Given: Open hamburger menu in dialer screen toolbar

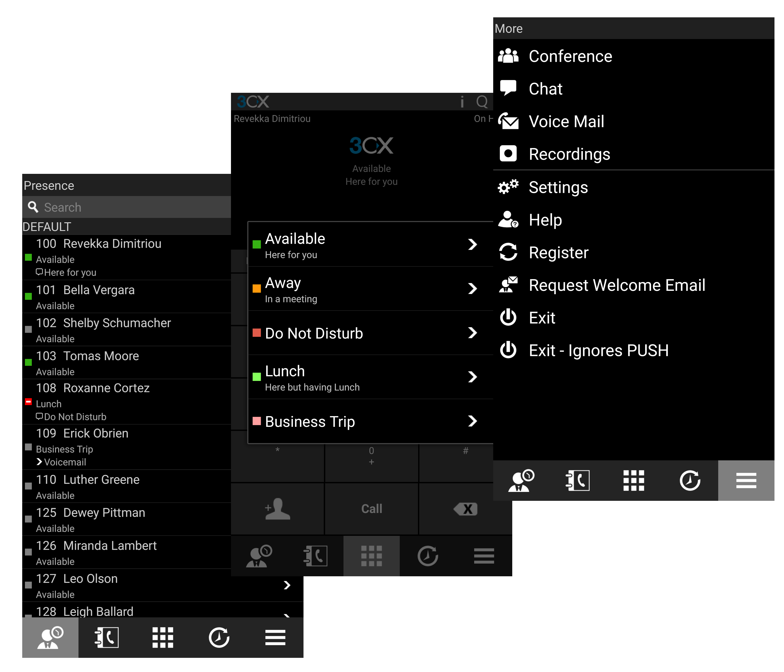Looking at the screenshot, I should click(x=484, y=556).
